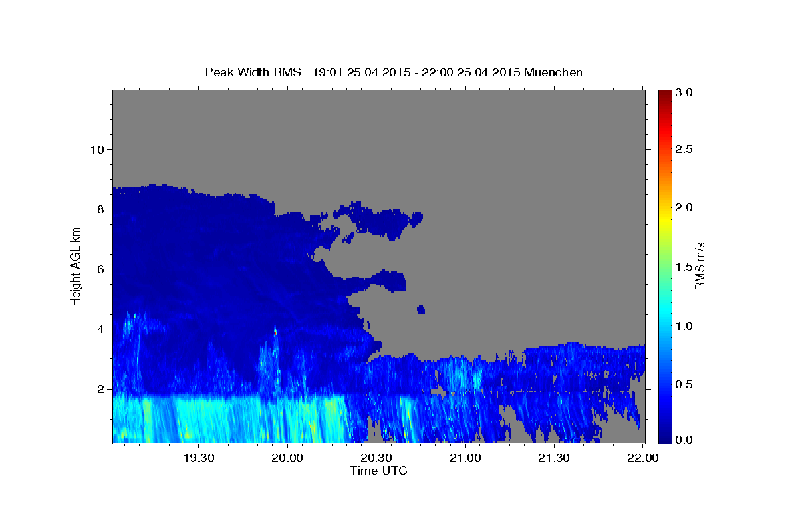The width and height of the screenshot is (798, 532).
Task: Click the red hotspot near 4 km before 20:00
Action: click(275, 331)
